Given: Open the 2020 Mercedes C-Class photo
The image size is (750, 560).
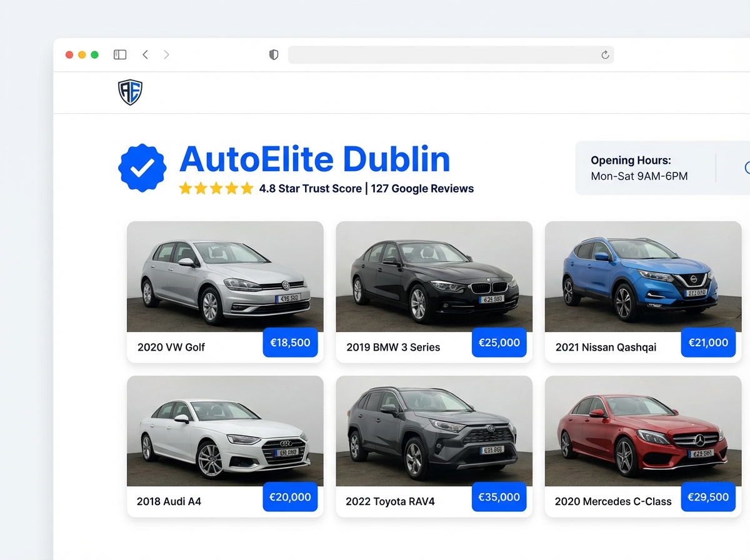Looking at the screenshot, I should [642, 431].
